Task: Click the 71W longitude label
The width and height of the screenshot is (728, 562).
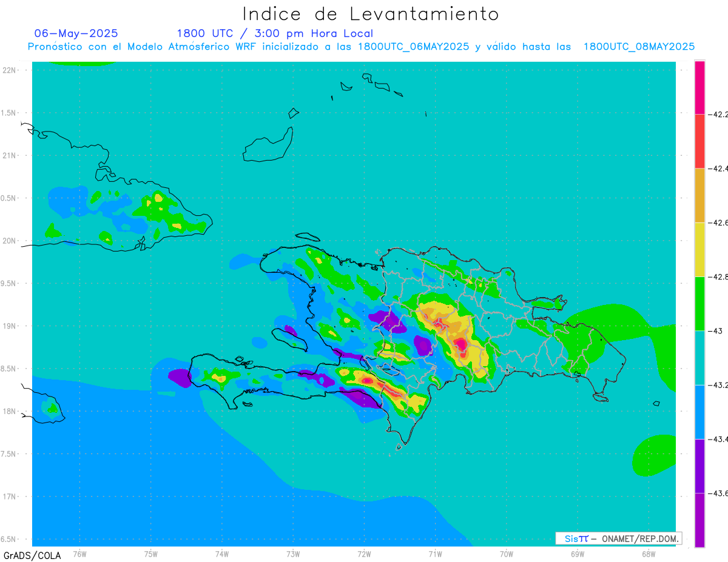Action: [x=435, y=554]
